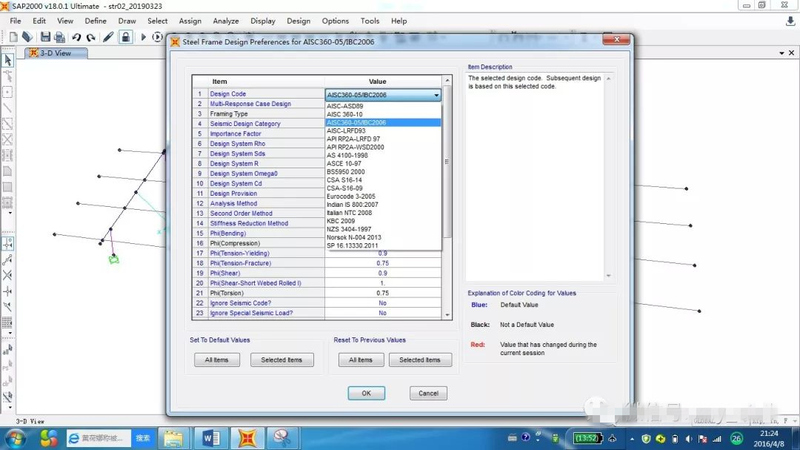Select the draw rectangular area tool
Image resolution: width=800 pixels, height=450 pixels.
click(8, 187)
